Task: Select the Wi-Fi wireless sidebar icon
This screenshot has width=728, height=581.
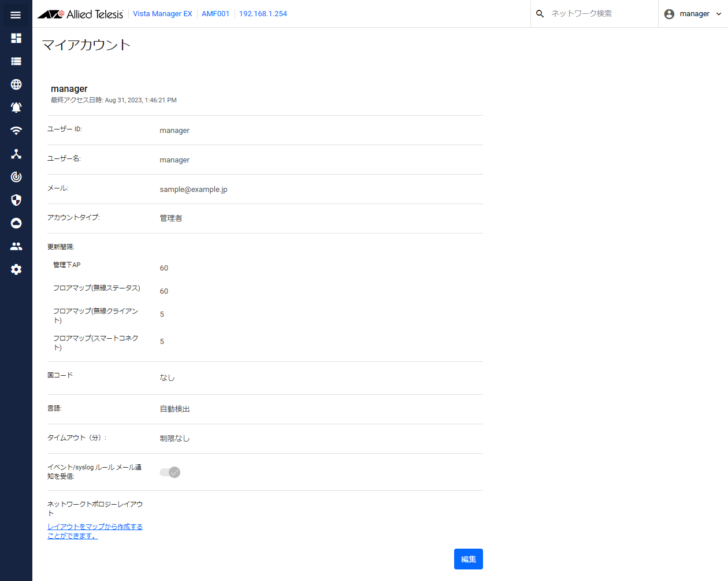Action: tap(16, 131)
